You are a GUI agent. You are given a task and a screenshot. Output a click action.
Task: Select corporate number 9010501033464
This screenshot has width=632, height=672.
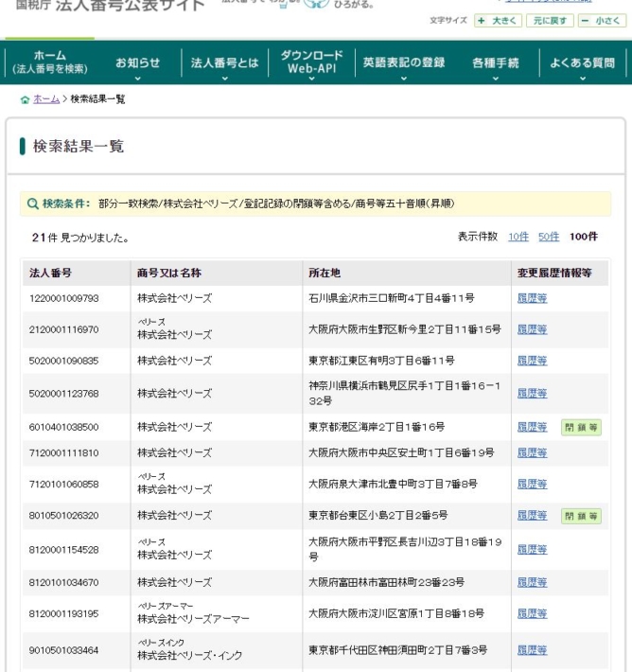tap(63, 650)
